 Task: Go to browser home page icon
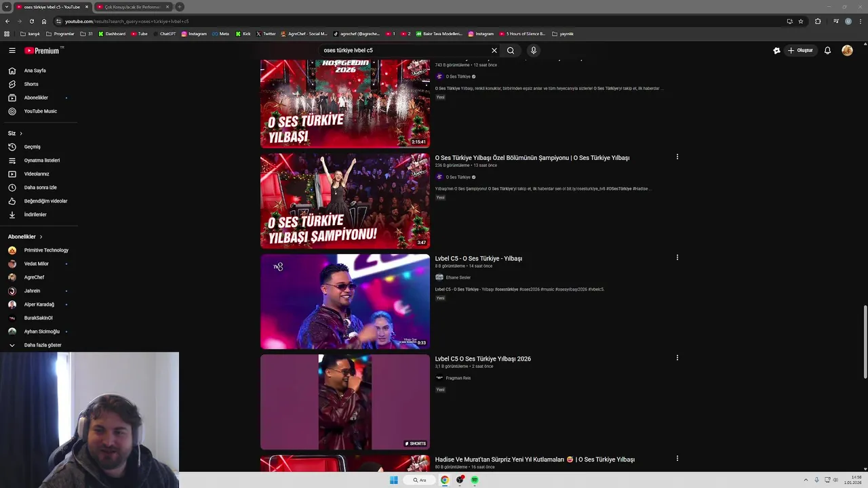[x=43, y=21]
